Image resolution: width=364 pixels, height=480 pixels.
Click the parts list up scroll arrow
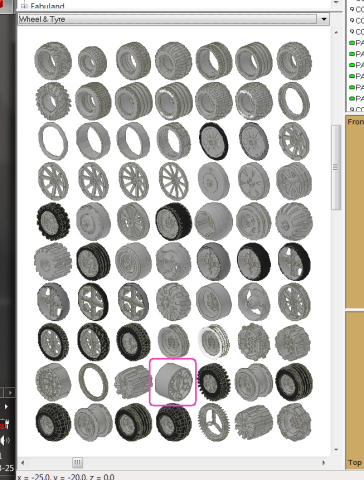click(336, 32)
